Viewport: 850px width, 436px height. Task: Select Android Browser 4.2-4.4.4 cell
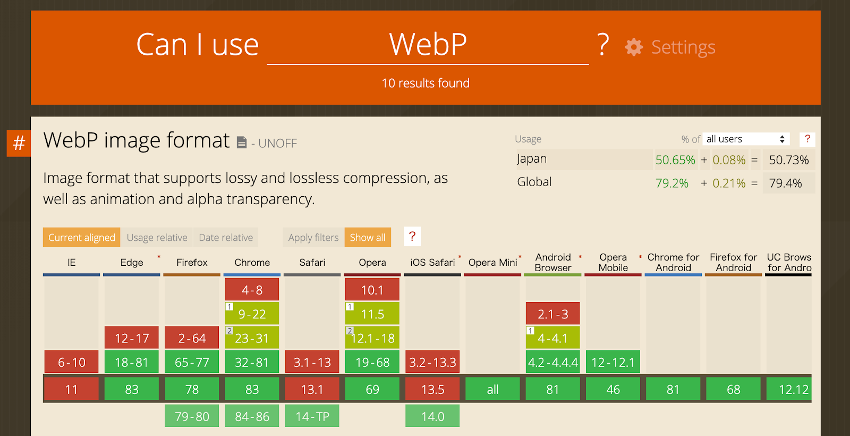coord(553,362)
